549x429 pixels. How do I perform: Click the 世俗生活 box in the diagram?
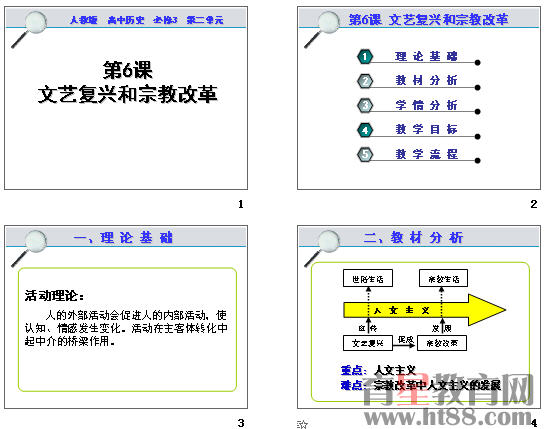click(x=368, y=278)
